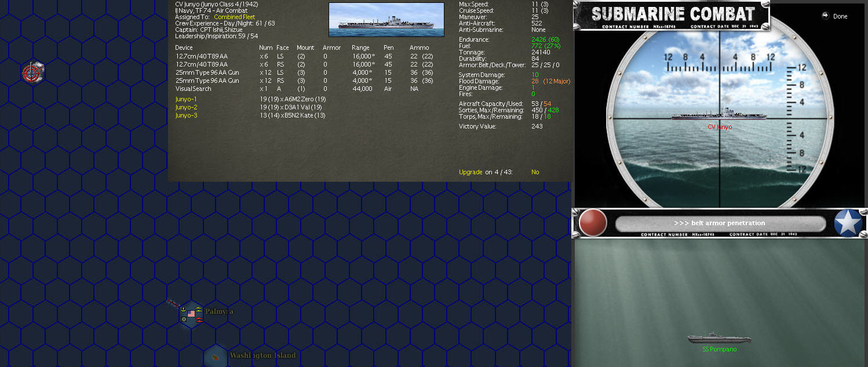Viewport: 868px width, 367px height.
Task: Click the green SS Pompano label
Action: pos(719,349)
